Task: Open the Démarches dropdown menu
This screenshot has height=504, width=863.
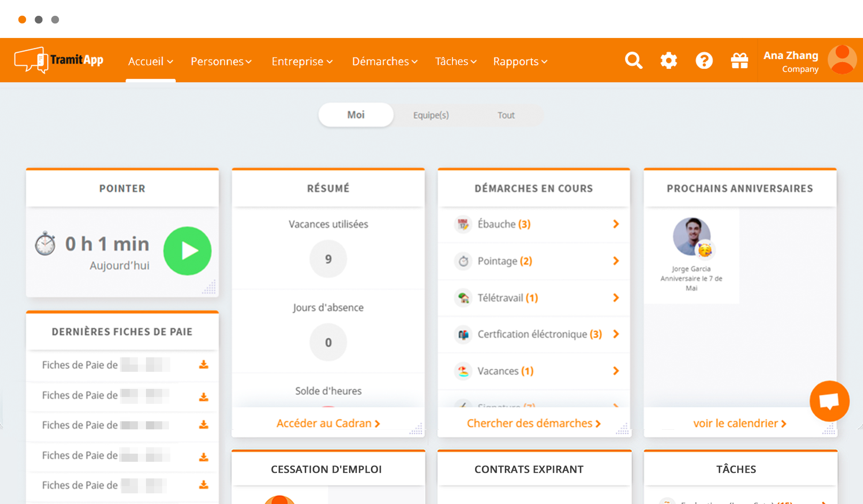Action: tap(385, 61)
